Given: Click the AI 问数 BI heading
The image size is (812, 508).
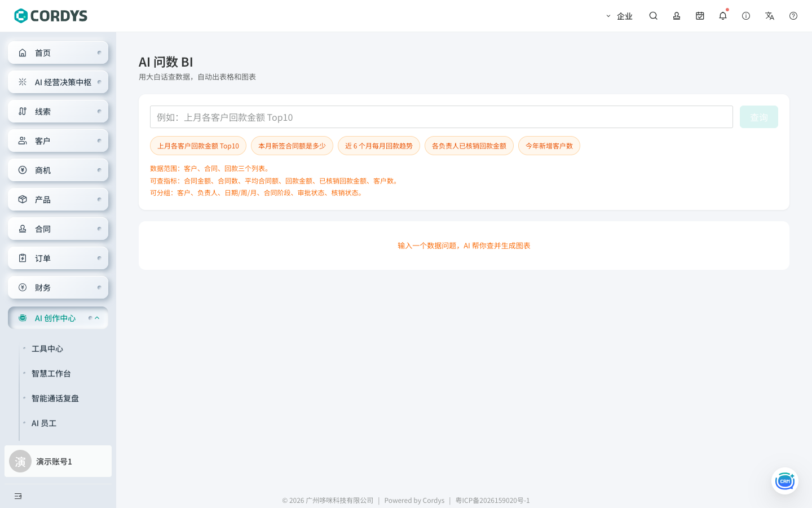Looking at the screenshot, I should [x=166, y=62].
